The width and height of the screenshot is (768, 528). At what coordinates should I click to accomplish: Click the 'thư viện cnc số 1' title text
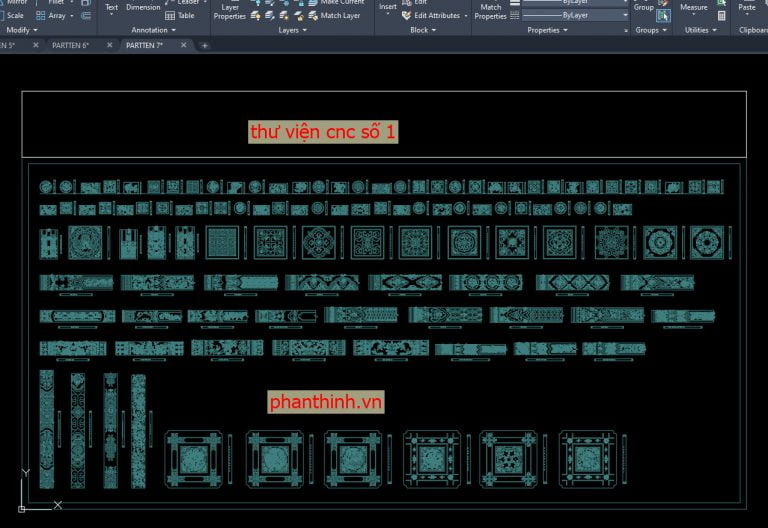(323, 132)
